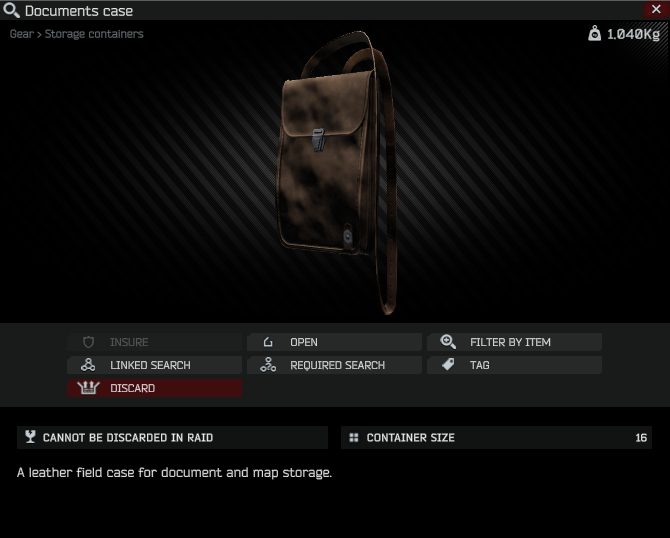Run a Linked Search for this item
The width and height of the screenshot is (670, 538).
click(x=155, y=365)
